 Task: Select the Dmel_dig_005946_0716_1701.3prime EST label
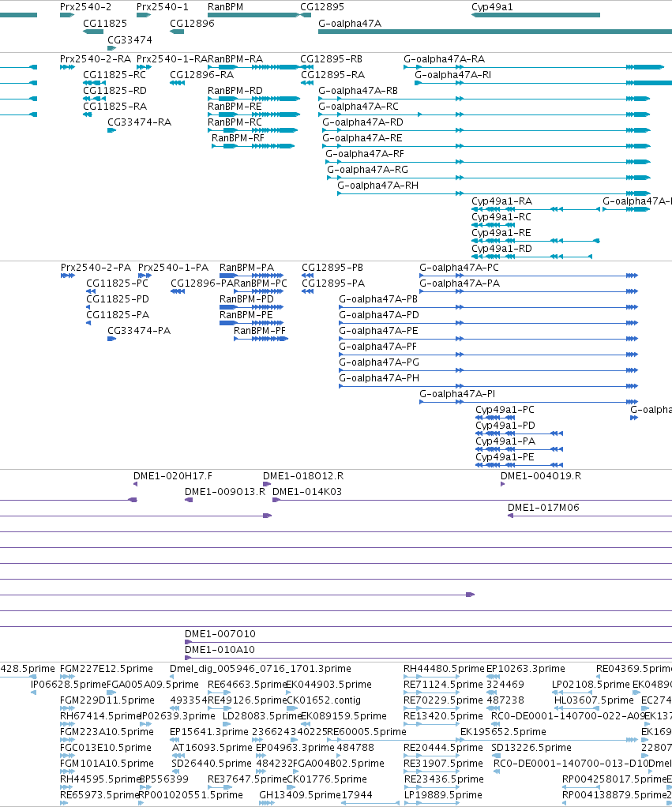pyautogui.click(x=261, y=669)
